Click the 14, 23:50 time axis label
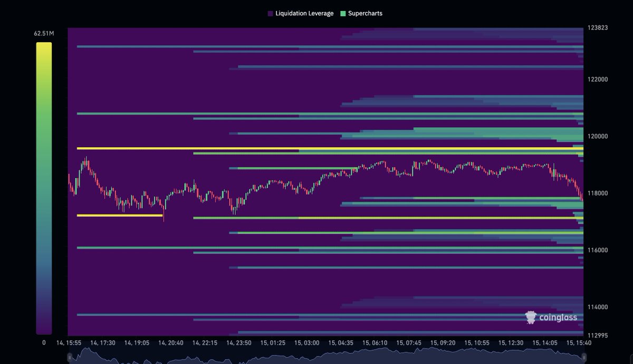This screenshot has height=364, width=633. pyautogui.click(x=239, y=343)
